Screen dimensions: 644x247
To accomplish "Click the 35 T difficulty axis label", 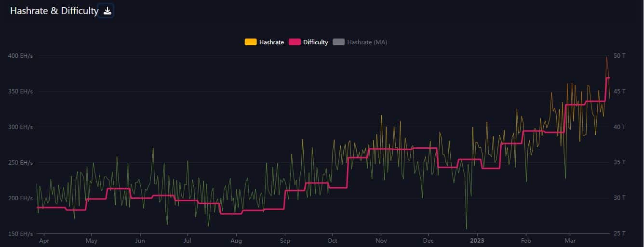I will click(619, 163).
